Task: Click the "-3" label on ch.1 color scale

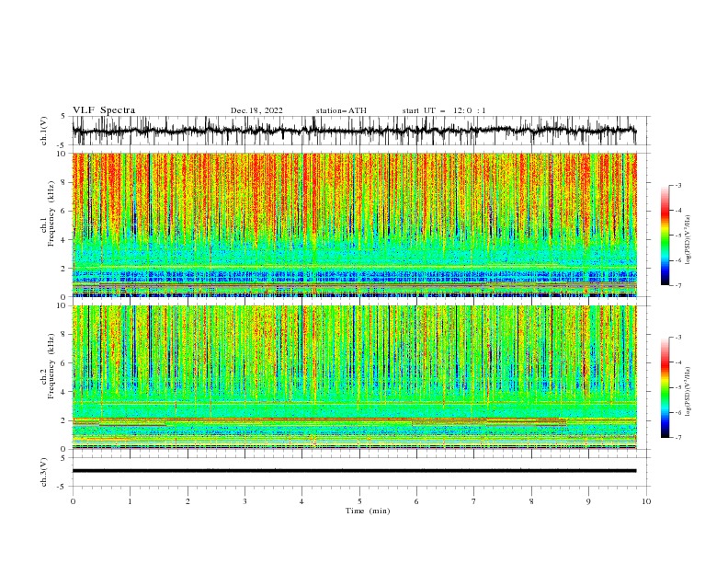Action: coord(677,185)
